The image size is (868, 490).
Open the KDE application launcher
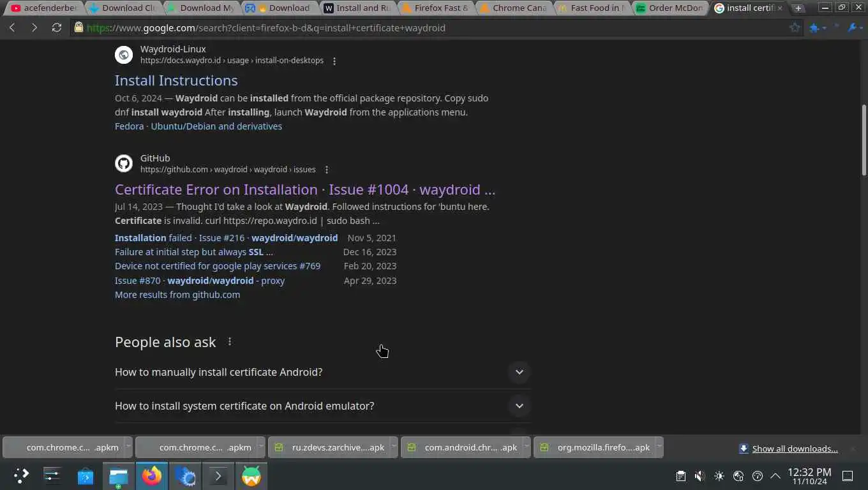tap(21, 475)
